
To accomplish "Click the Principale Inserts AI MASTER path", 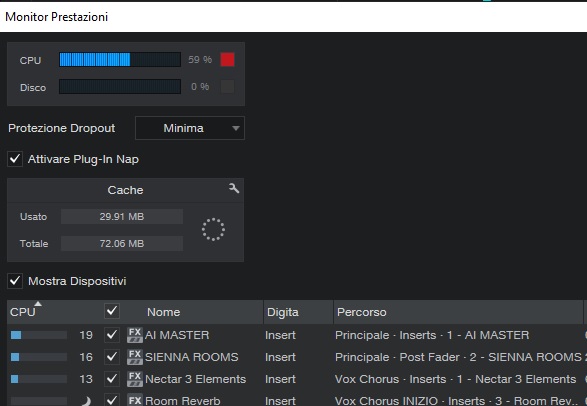I will point(432,335).
